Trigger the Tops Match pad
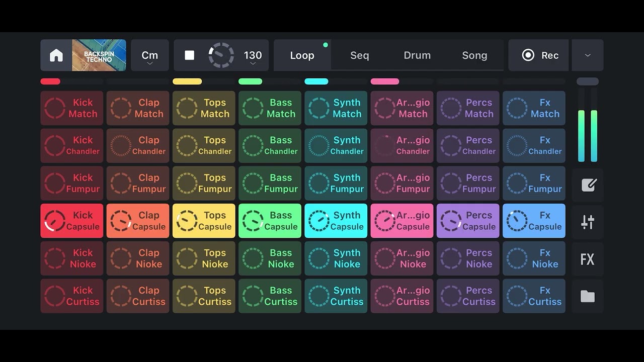The height and width of the screenshot is (362, 644). (204, 108)
